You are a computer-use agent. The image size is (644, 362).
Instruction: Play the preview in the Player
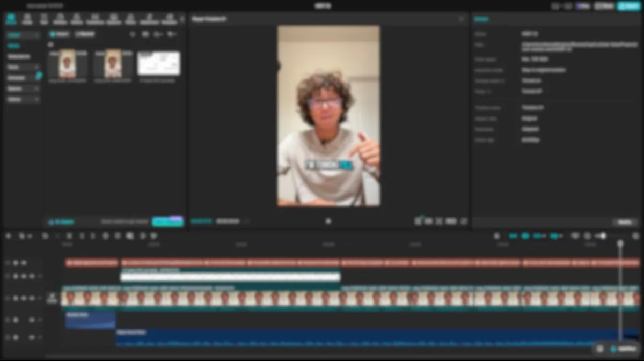click(328, 221)
